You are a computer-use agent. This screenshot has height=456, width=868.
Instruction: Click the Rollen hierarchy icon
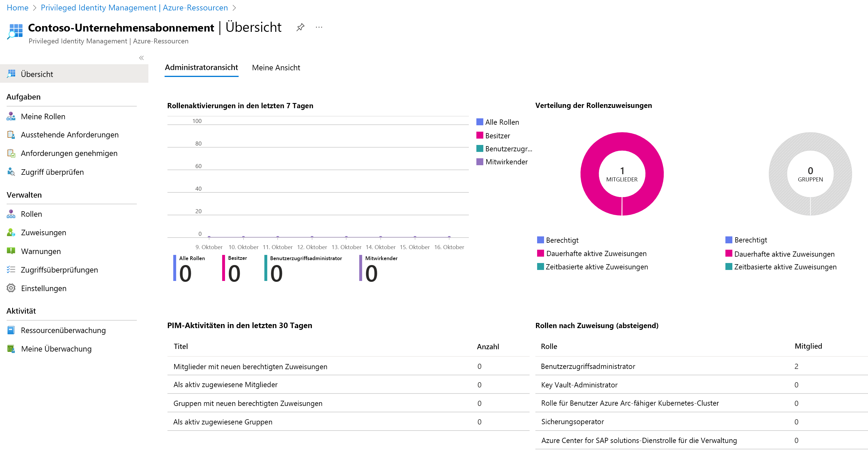click(x=11, y=214)
